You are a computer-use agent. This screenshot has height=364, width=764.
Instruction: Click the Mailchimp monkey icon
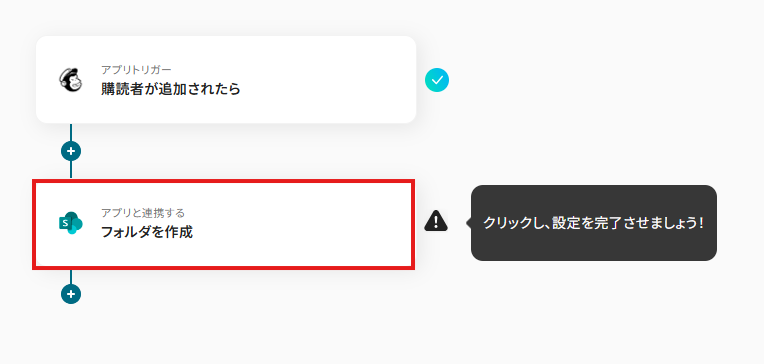pos(71,79)
